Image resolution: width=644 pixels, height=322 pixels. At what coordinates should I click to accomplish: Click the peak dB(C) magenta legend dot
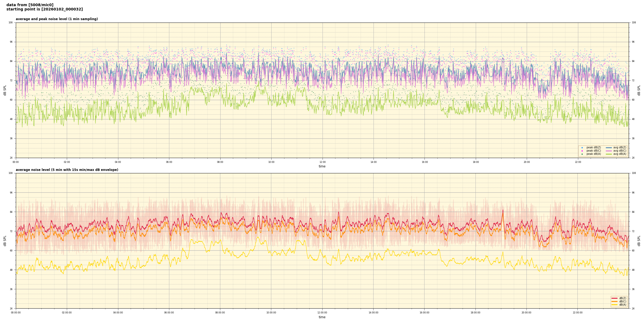pyautogui.click(x=582, y=151)
